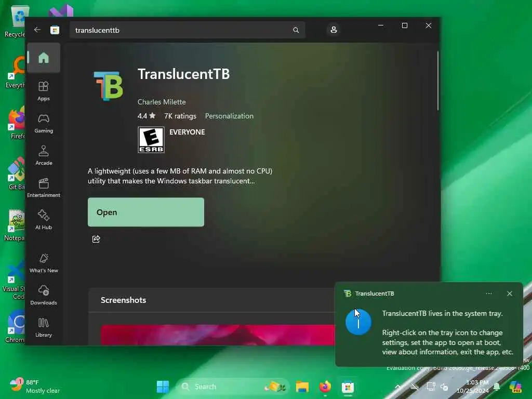The width and height of the screenshot is (532, 399).
Task: Click the TranslucentTB notification body text
Action: (x=447, y=333)
